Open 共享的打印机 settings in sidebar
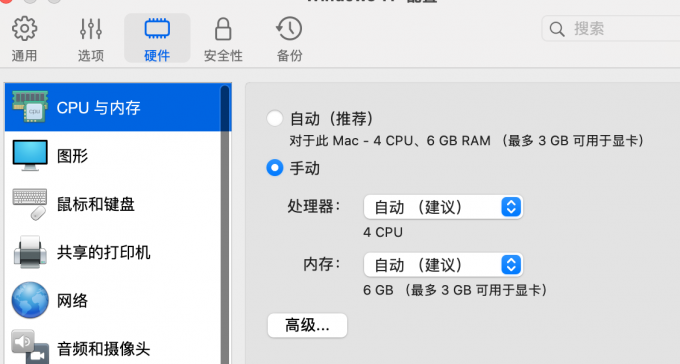 click(113, 252)
